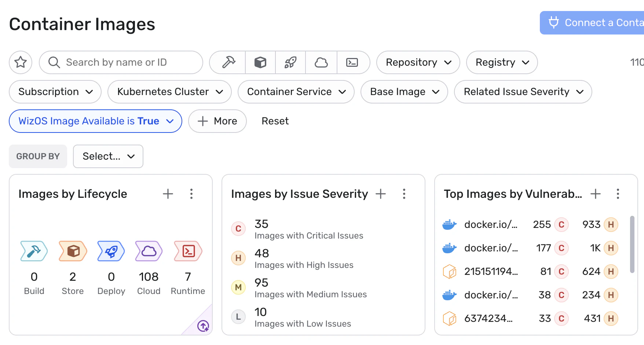Toggle the Store lifecycle filter cube icon
The width and height of the screenshot is (644, 345).
(x=260, y=62)
